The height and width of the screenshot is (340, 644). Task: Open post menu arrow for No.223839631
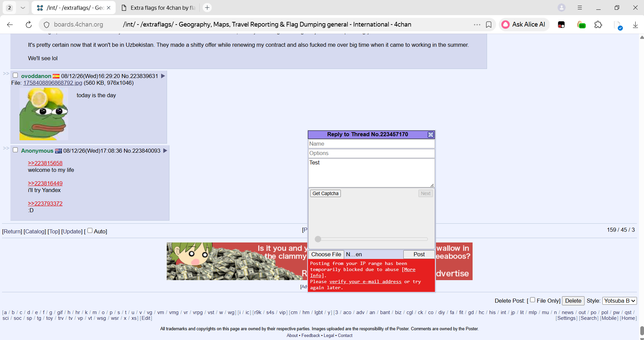[x=163, y=76]
